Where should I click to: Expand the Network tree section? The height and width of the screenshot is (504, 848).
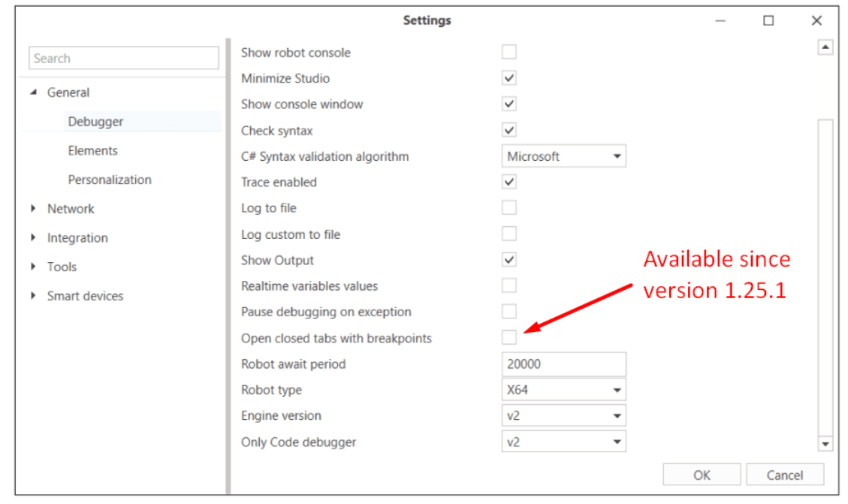pyautogui.click(x=33, y=209)
